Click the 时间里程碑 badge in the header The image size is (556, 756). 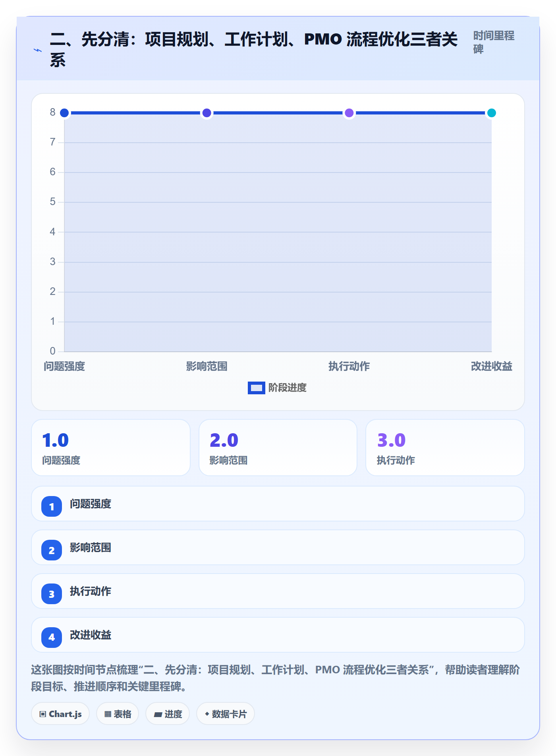494,42
